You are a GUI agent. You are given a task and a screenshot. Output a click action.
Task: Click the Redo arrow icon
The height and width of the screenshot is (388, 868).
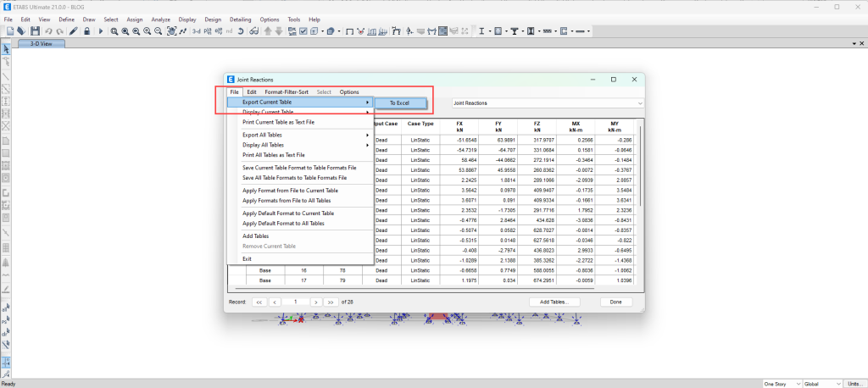59,31
